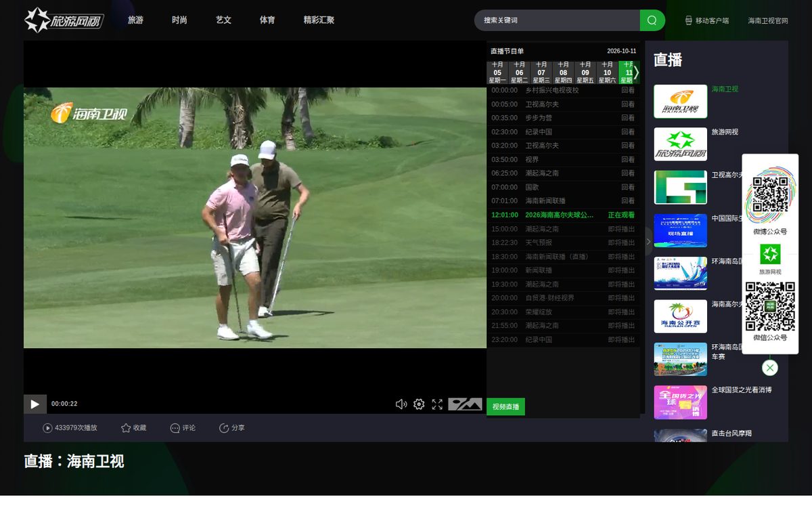
Task: Select 旅游网视 channel thumbnail
Action: coord(681,144)
